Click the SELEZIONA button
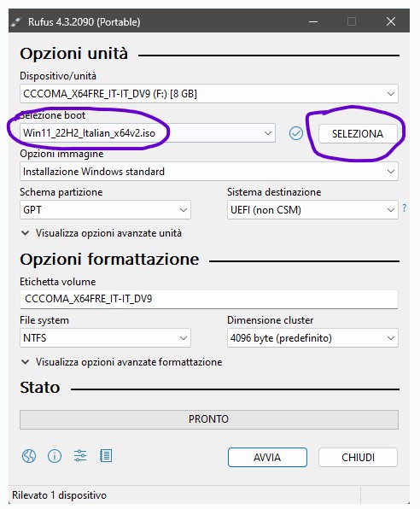 358,133
